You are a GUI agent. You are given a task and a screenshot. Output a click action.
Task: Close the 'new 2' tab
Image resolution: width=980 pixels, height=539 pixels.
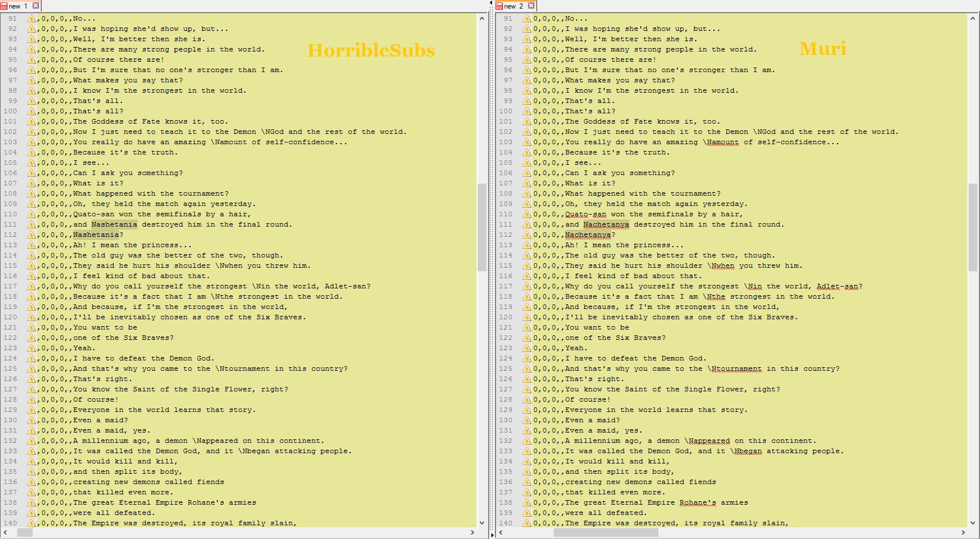[531, 6]
